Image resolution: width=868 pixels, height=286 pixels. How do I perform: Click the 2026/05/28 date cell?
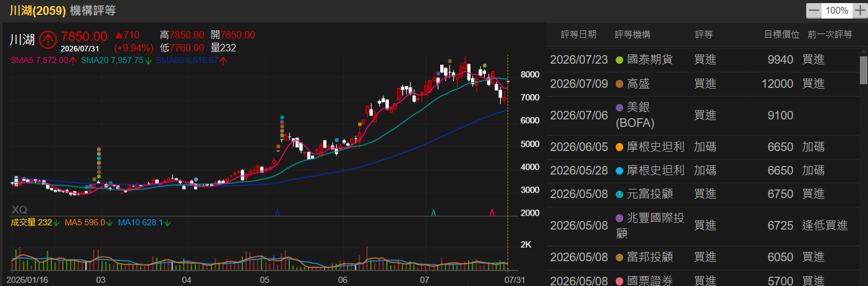click(579, 170)
